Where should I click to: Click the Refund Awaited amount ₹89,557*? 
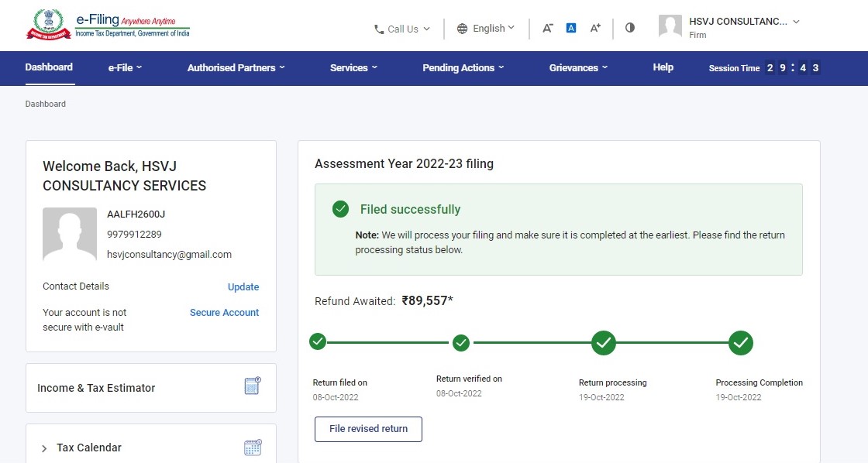coord(427,300)
